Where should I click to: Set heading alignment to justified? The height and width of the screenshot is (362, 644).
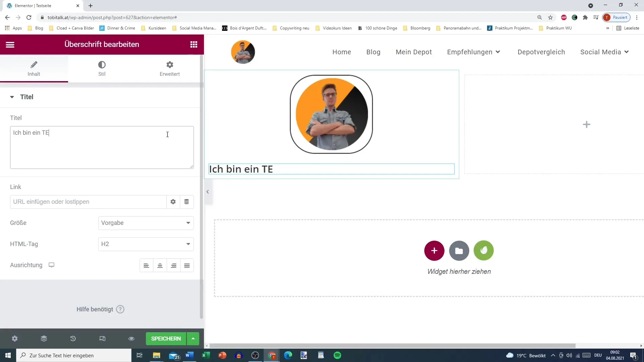[x=187, y=265]
